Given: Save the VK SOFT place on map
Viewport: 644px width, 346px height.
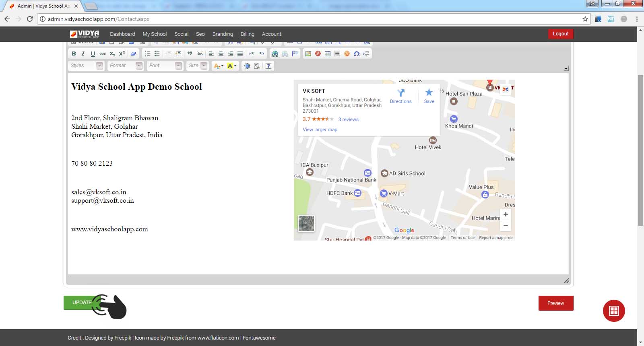Looking at the screenshot, I should (x=429, y=96).
